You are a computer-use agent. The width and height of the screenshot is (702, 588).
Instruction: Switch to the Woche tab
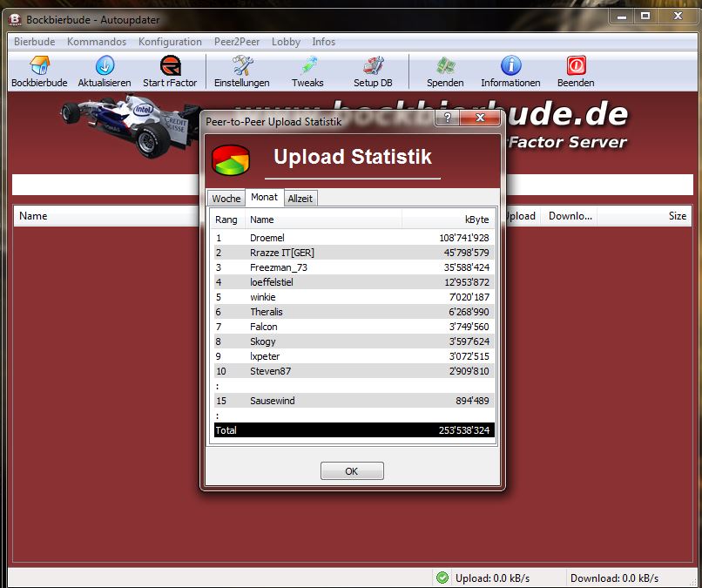(226, 199)
